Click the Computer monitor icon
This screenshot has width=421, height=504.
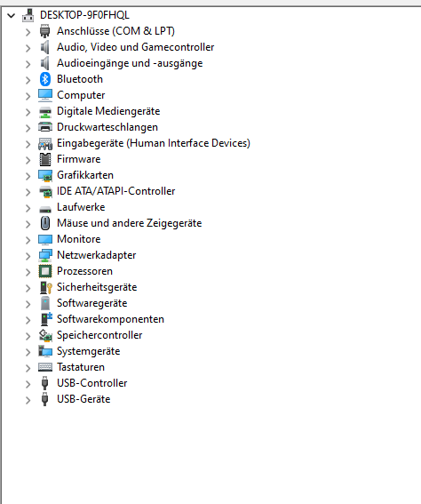(x=45, y=95)
